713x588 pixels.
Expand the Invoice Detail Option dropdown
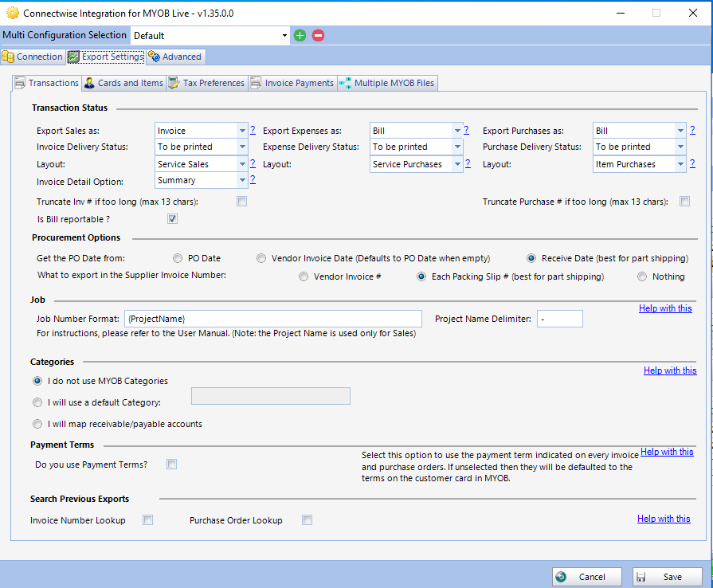242,180
